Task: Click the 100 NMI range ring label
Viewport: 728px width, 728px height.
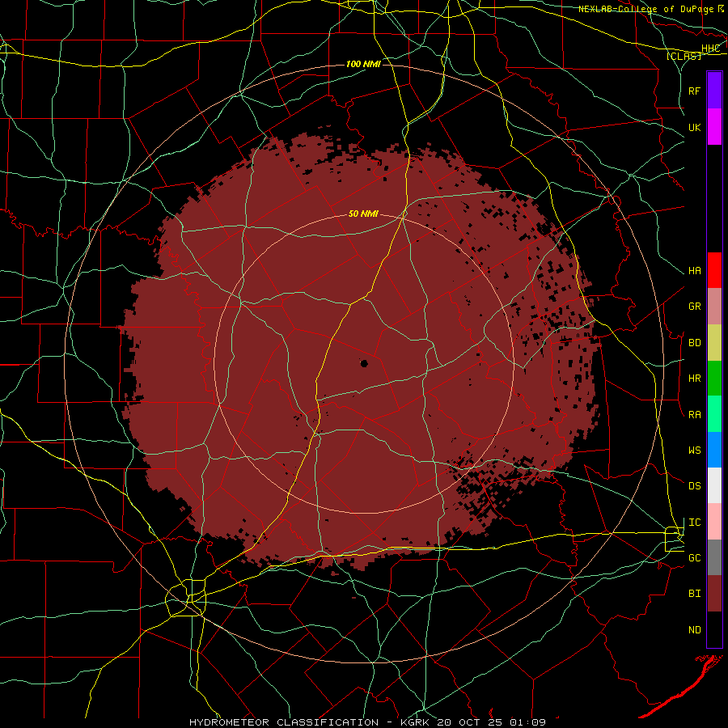Action: 363,64
